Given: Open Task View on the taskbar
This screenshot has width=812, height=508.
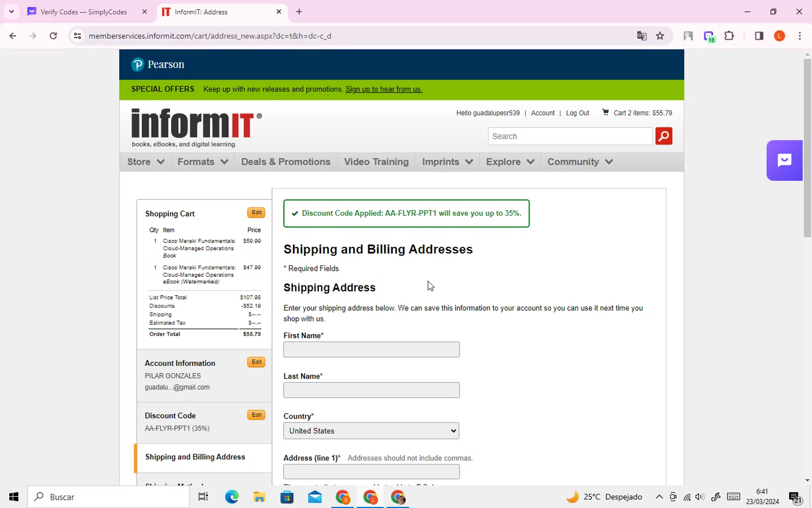Looking at the screenshot, I should click(204, 497).
